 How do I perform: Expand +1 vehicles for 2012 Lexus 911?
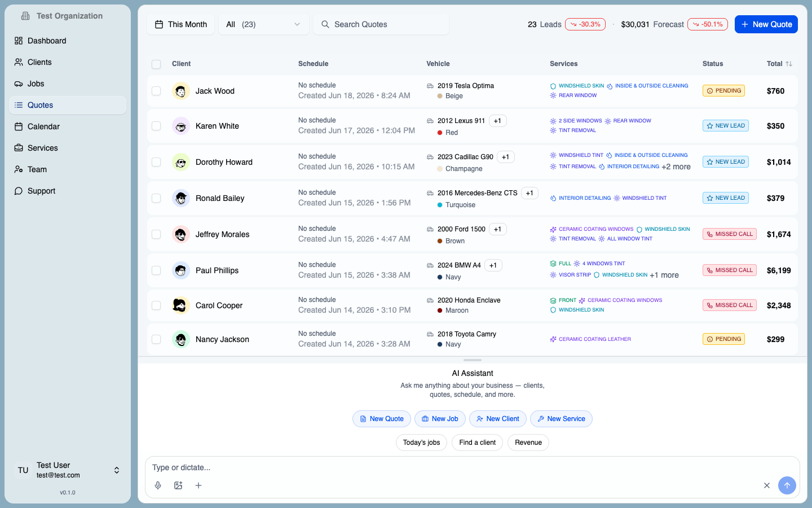[x=497, y=121]
